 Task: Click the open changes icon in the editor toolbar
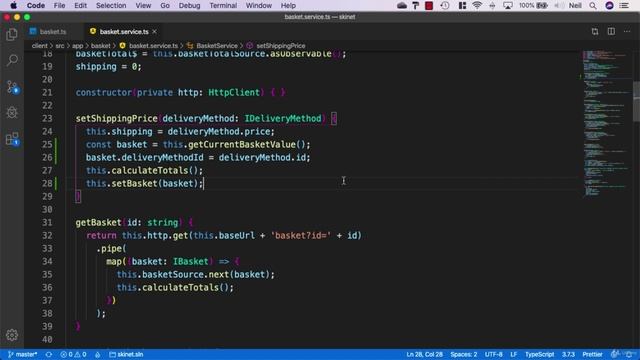[595, 31]
